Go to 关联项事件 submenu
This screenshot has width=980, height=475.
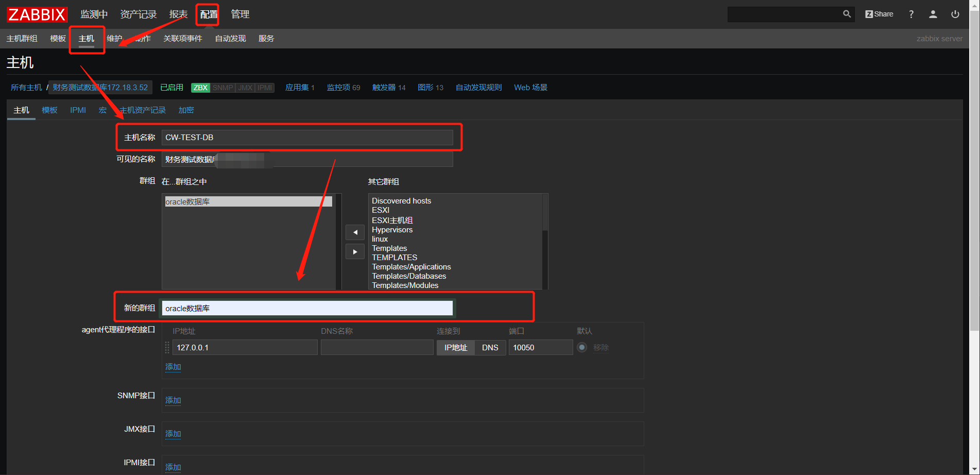click(x=183, y=39)
